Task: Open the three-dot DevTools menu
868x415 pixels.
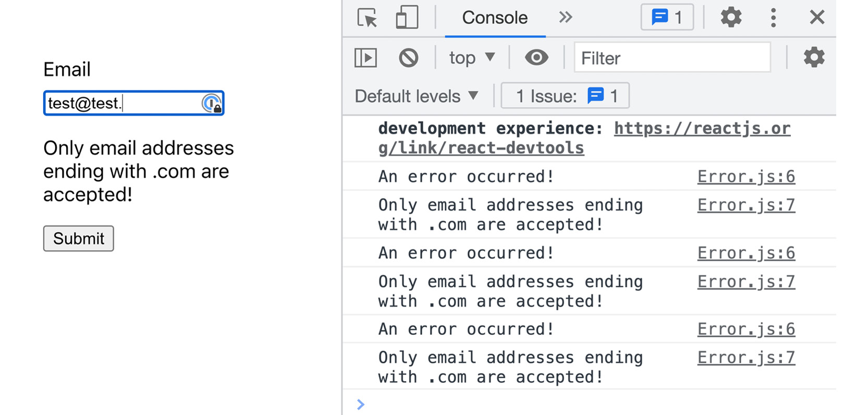Action: point(773,17)
